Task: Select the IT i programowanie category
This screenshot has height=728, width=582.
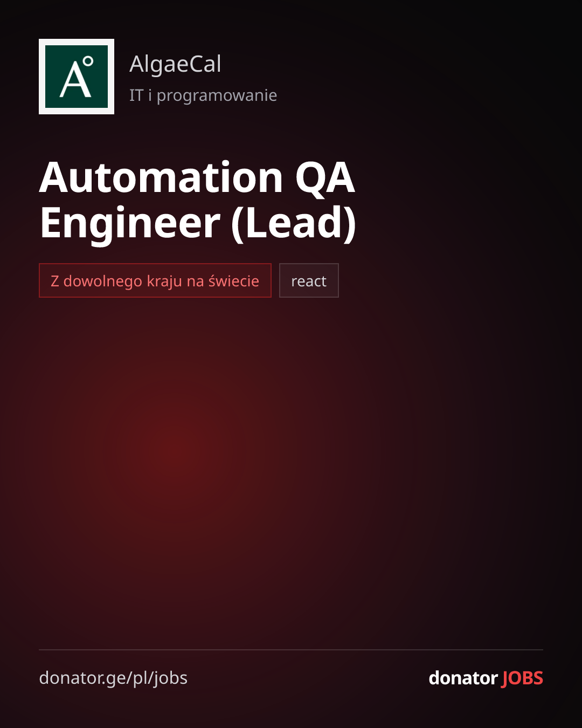Action: click(203, 95)
